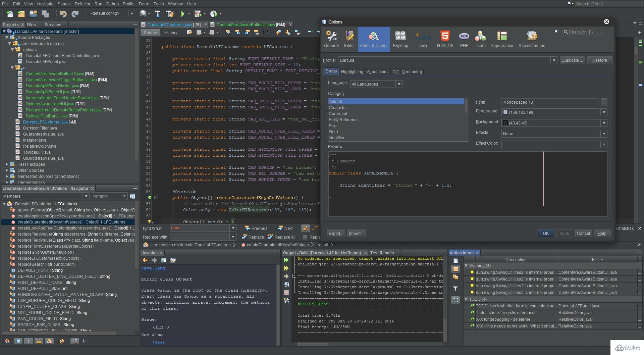Click the Restore button

coord(599,60)
